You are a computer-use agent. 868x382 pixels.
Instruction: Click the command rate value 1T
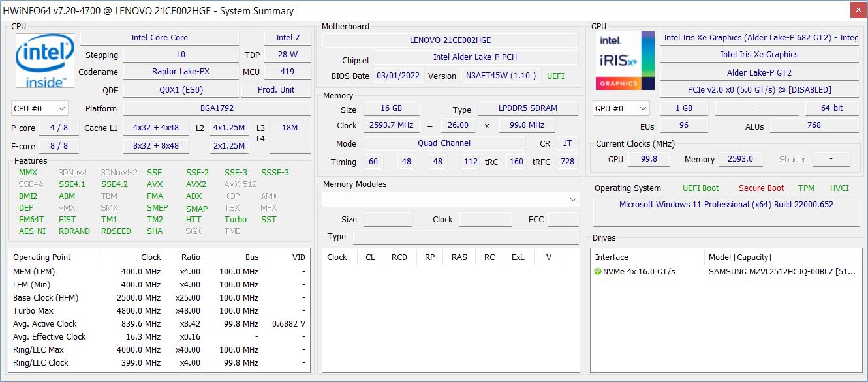pyautogui.click(x=567, y=143)
